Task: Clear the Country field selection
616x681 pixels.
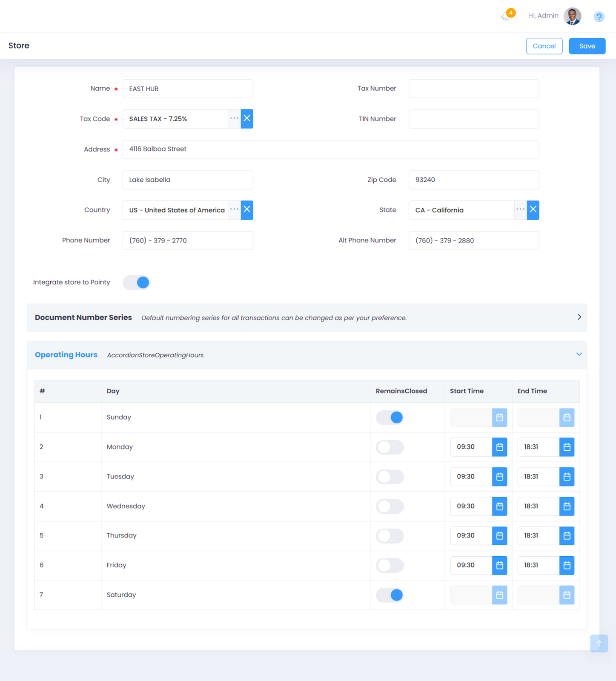Action: [x=247, y=210]
